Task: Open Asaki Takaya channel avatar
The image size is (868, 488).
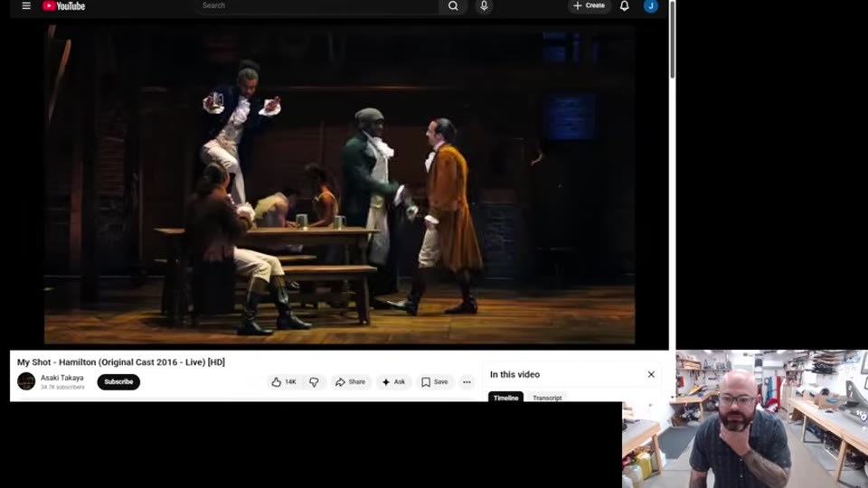Action: click(26, 381)
